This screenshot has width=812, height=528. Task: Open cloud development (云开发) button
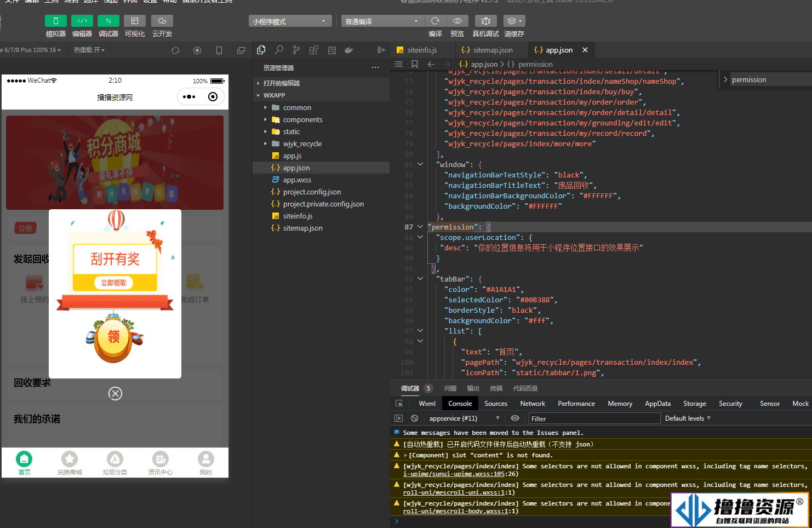(x=162, y=21)
